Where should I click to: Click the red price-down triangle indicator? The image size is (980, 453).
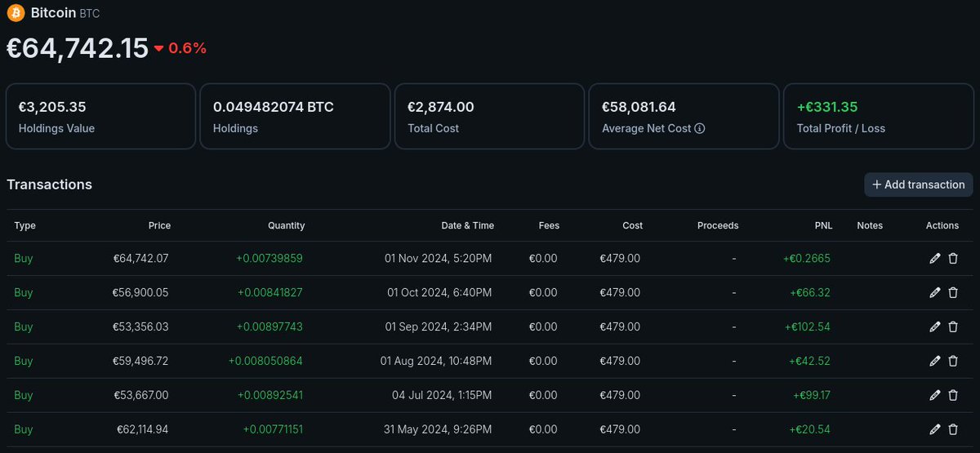pyautogui.click(x=158, y=49)
